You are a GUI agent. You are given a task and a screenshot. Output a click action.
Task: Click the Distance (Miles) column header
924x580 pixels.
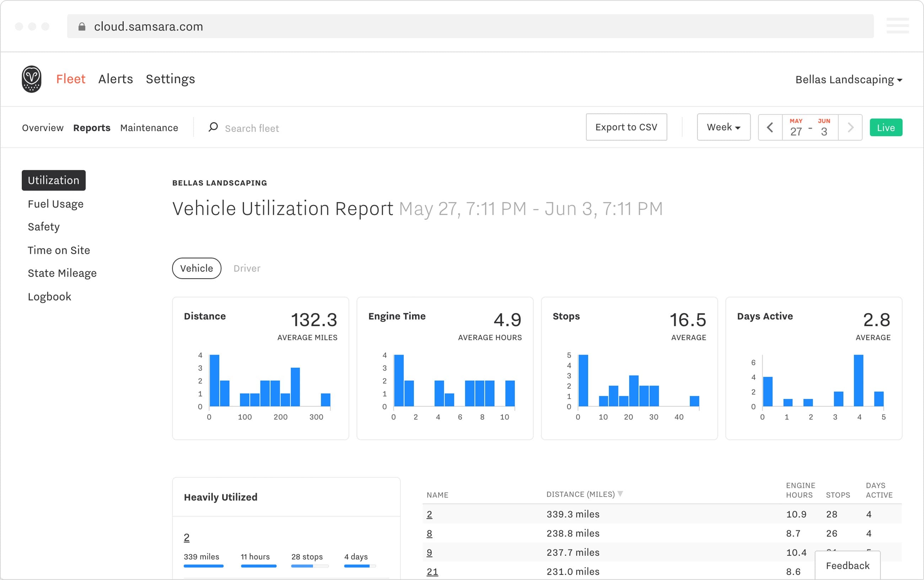click(x=580, y=494)
